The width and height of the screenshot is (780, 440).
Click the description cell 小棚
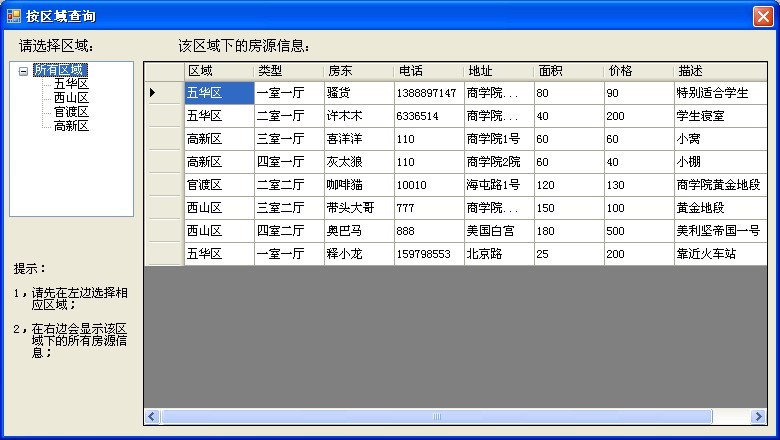point(721,162)
